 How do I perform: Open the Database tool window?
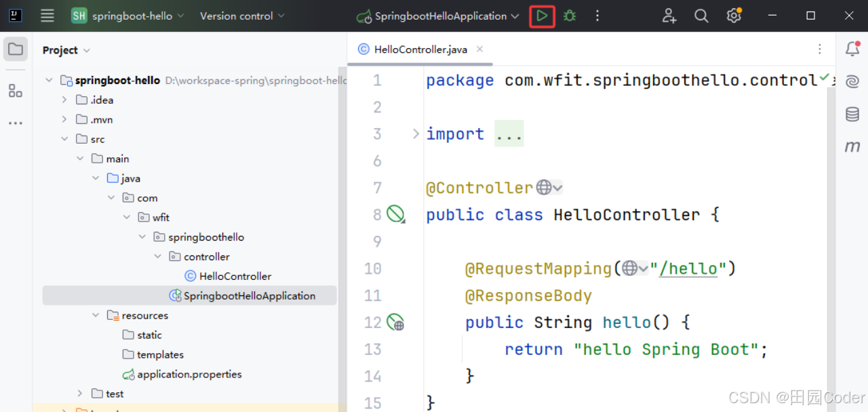coord(852,115)
